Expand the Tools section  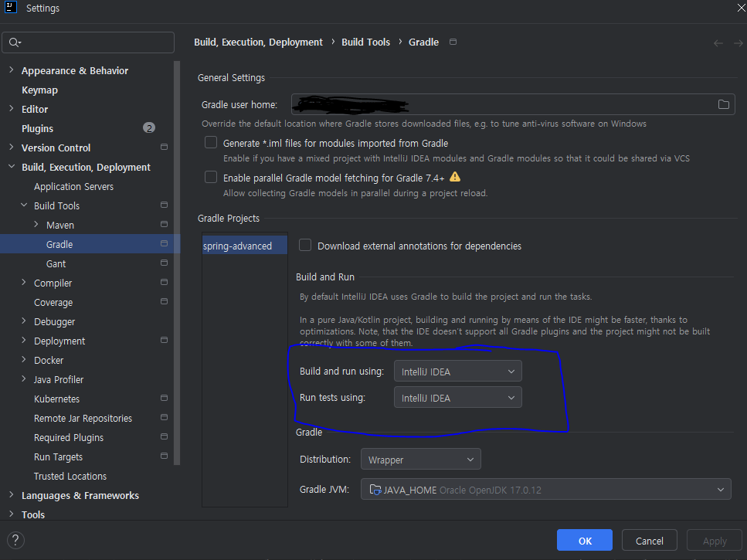click(12, 514)
